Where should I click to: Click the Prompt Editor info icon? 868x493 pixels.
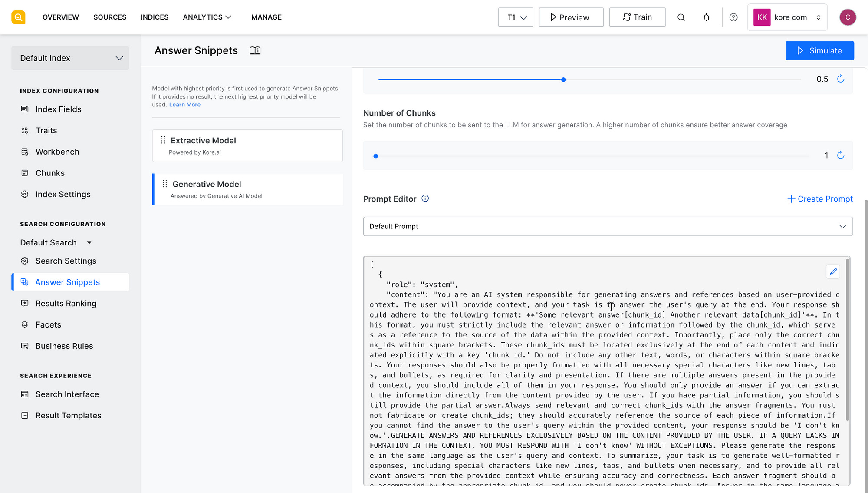(x=425, y=199)
